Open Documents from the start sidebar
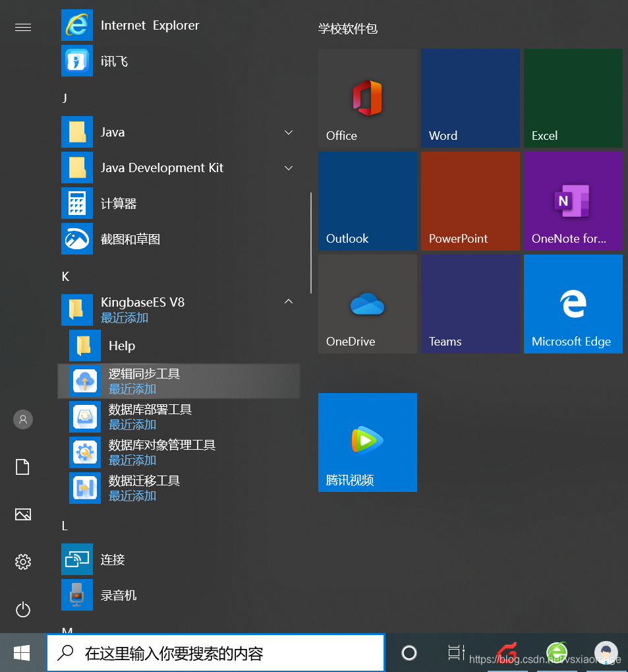Screen dimensions: 628x672 pyautogui.click(x=23, y=467)
